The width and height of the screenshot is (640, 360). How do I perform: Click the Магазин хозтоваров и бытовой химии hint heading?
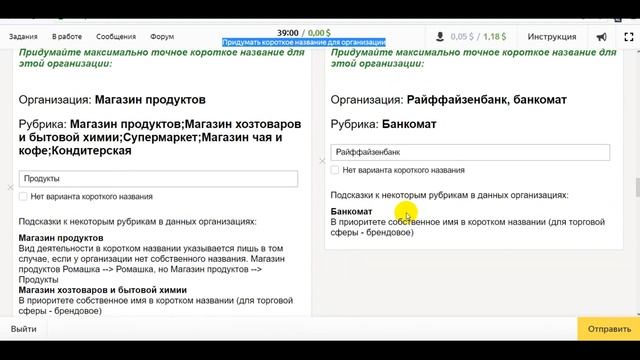click(103, 290)
